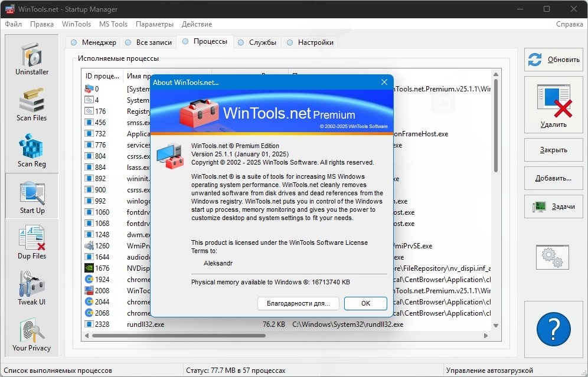Open the MS Tools menu
The width and height of the screenshot is (588, 377).
(113, 24)
